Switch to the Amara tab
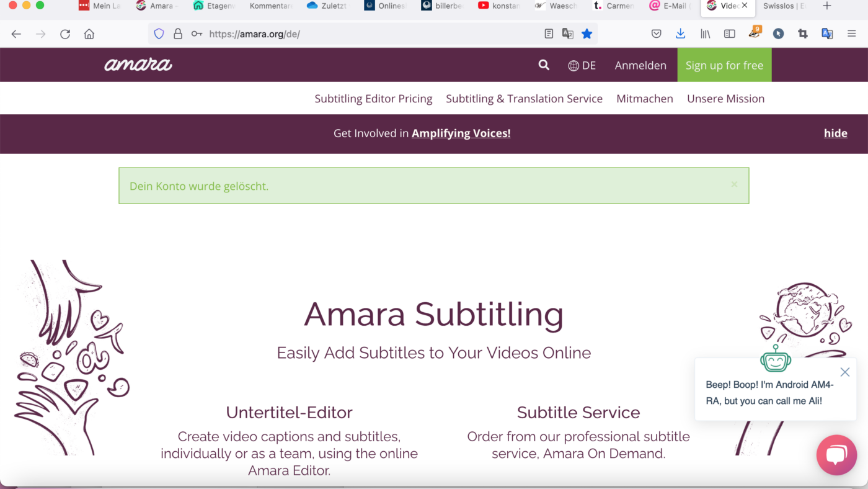868x489 pixels. click(x=156, y=6)
